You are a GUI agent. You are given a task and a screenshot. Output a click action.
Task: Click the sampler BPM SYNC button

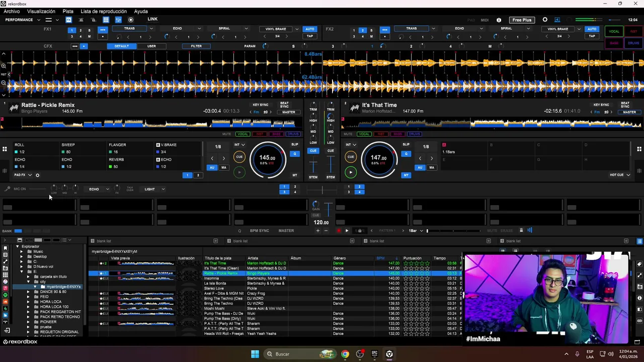coord(260,231)
